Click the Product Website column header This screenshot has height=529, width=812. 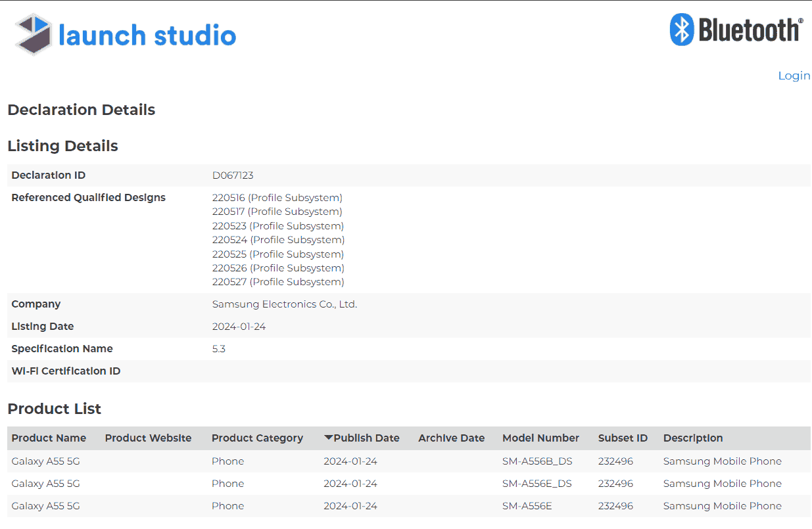(148, 438)
